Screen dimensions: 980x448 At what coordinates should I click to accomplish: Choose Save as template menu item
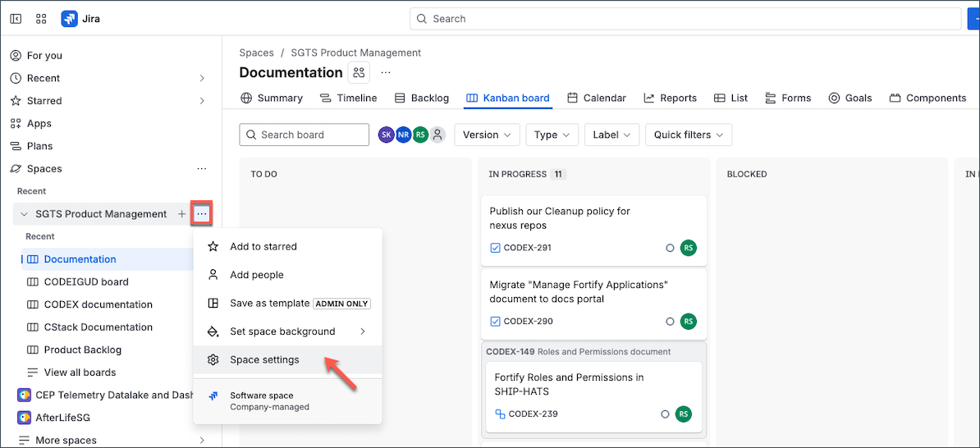click(287, 304)
